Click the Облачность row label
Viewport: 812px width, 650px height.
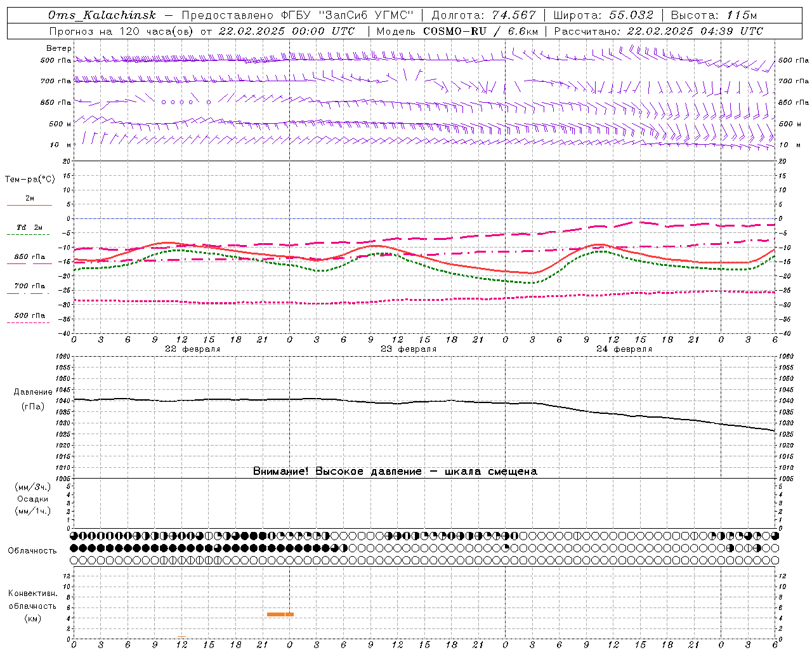[32, 550]
